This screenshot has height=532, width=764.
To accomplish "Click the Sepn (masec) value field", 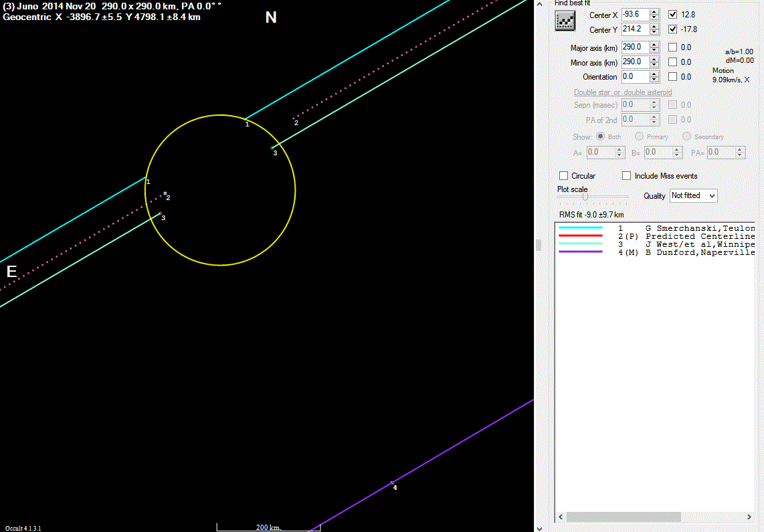I will tap(636, 105).
